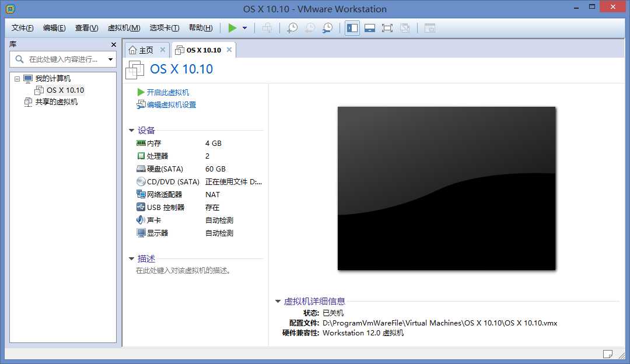Open the library search filter dropdown arrow
Viewport: 630px width, 364px height.
point(110,60)
